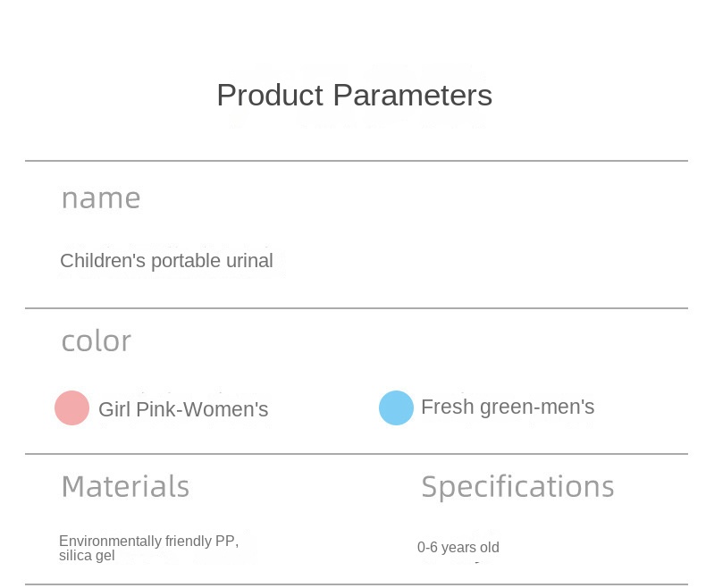Image resolution: width=706 pixels, height=588 pixels.
Task: Click the bottom divider below silica gel
Action: coord(356,584)
